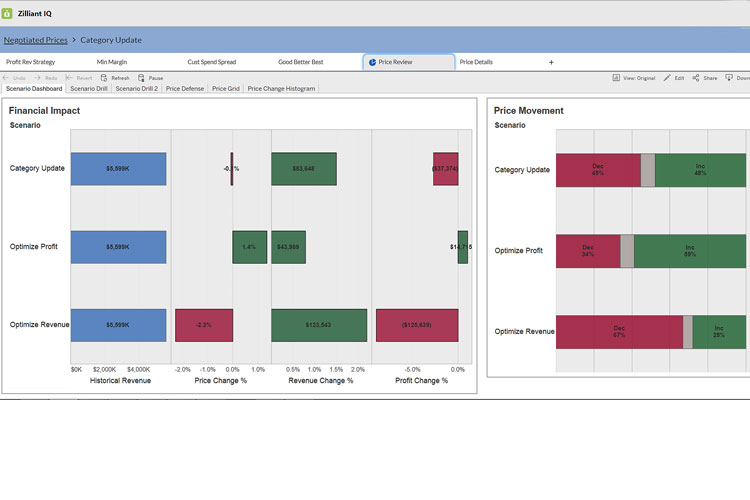Click the red Optimize Revenue price change bar
This screenshot has height=500, width=750.
204,325
